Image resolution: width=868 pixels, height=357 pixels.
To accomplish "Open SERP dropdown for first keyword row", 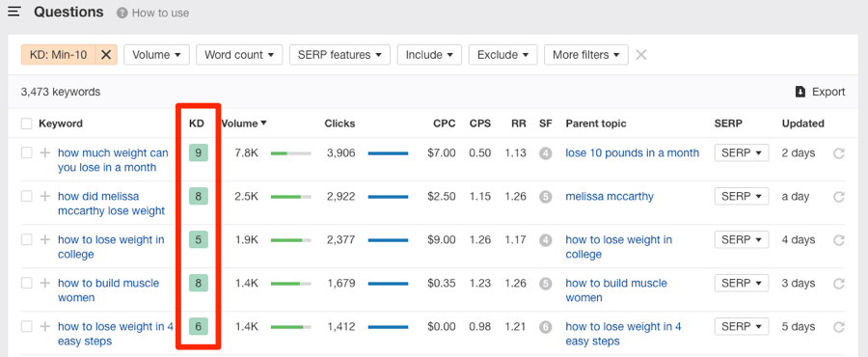I will point(742,152).
